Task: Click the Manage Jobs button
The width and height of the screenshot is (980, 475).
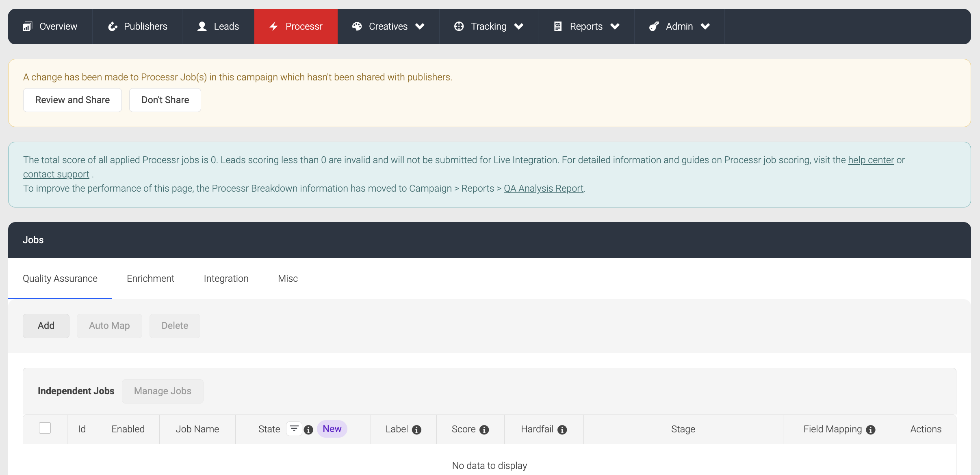Action: pyautogui.click(x=163, y=391)
